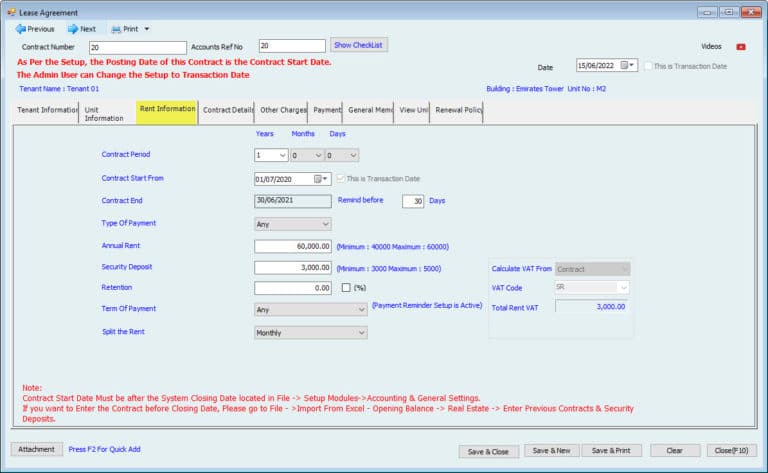The height and width of the screenshot is (473, 768).
Task: Click the Show CheckList button
Action: (359, 45)
